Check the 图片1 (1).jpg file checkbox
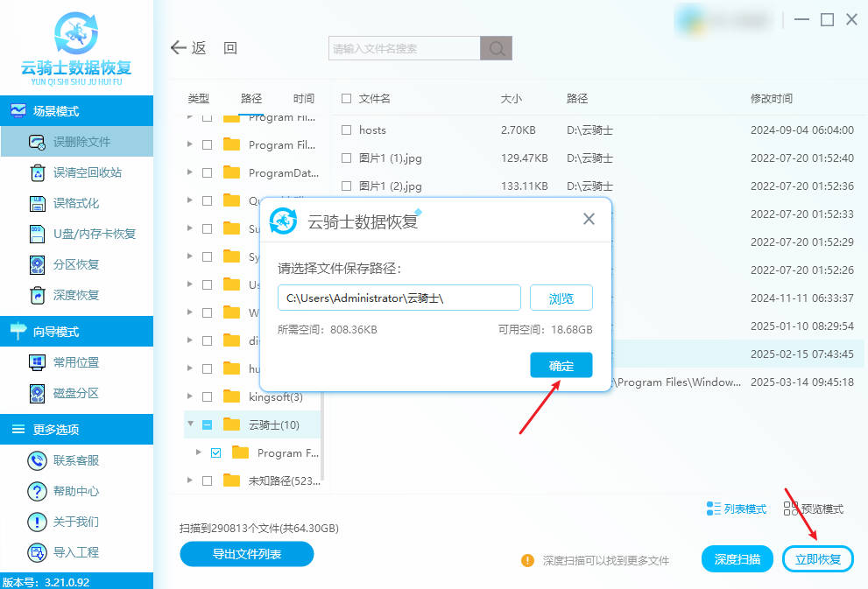868x589 pixels. pyautogui.click(x=346, y=158)
